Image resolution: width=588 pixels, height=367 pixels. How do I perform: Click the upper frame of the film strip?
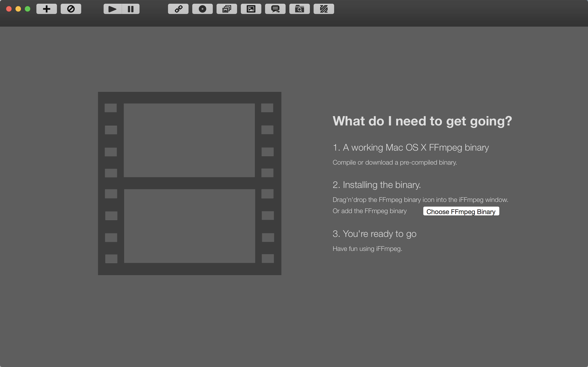(189, 140)
